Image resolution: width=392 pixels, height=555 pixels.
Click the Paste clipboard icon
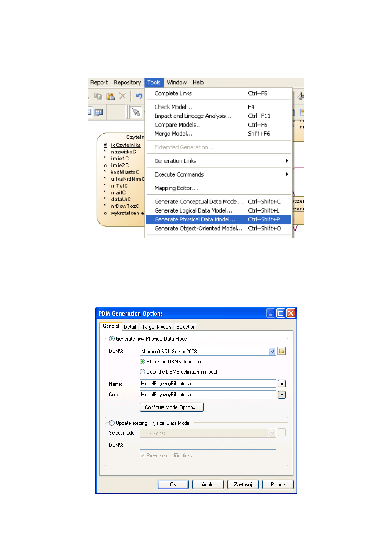(111, 96)
